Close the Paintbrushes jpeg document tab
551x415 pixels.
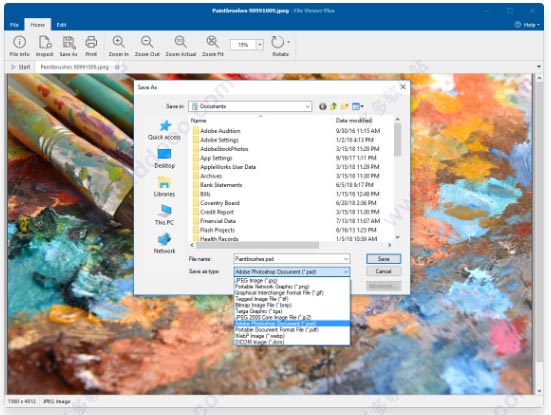click(x=117, y=67)
